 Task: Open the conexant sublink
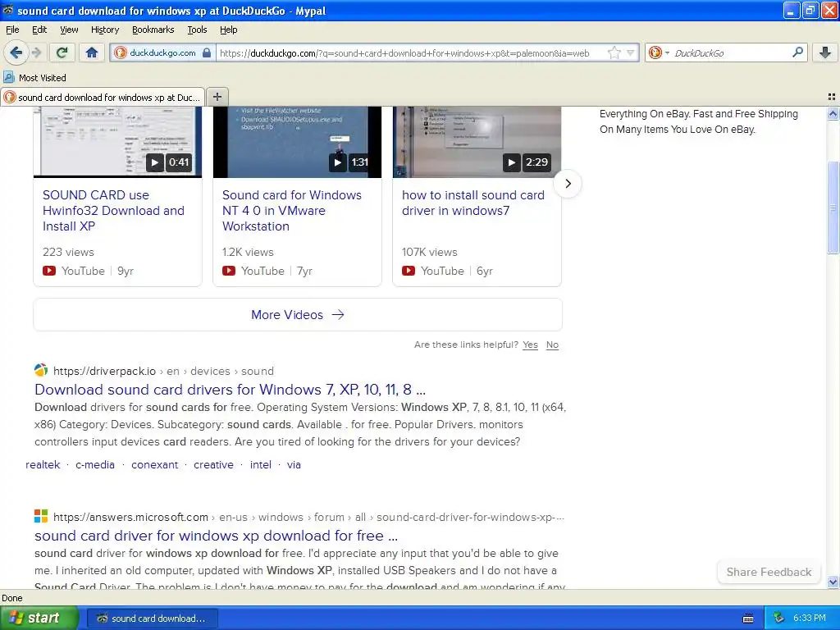(x=155, y=464)
